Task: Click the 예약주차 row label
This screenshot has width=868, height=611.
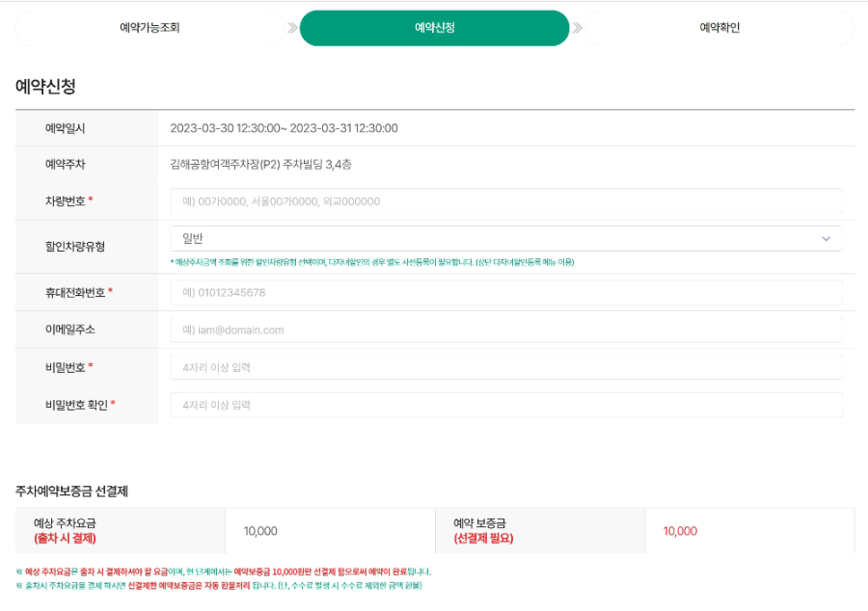Action: [66, 164]
